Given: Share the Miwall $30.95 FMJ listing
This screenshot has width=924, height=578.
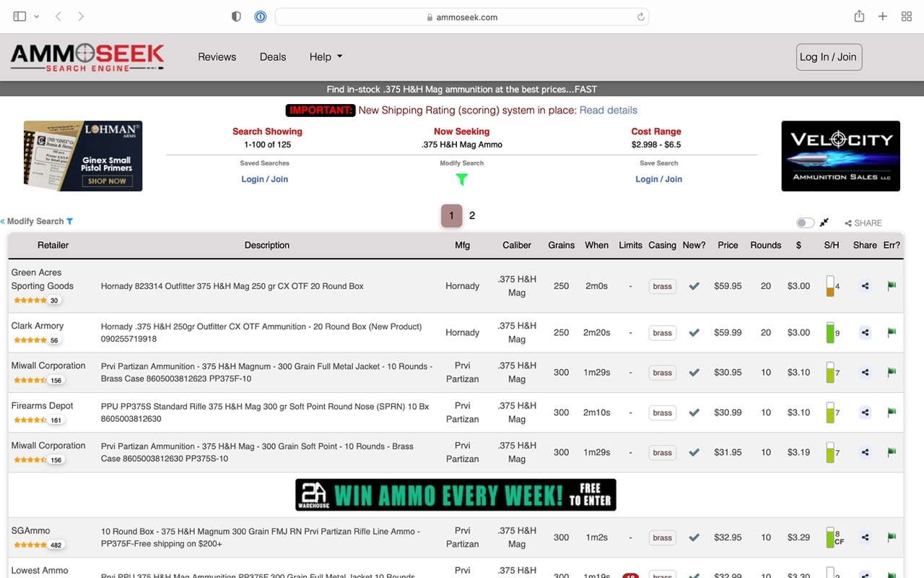Looking at the screenshot, I should (x=865, y=372).
